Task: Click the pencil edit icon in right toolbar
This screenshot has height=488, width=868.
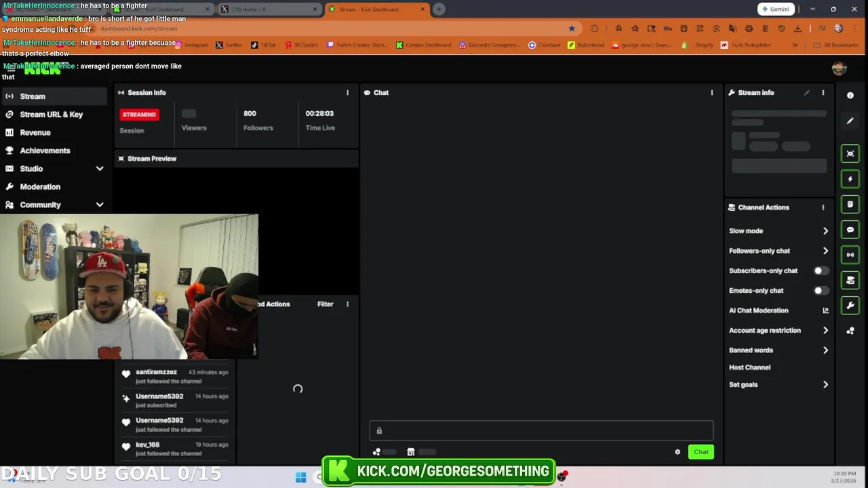Action: [850, 121]
